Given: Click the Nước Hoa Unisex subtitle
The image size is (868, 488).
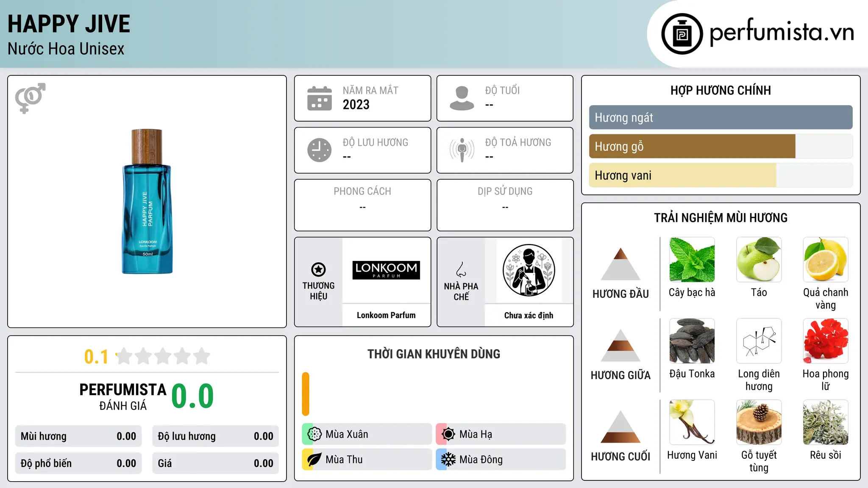Looking at the screenshot, I should pyautogui.click(x=66, y=49).
